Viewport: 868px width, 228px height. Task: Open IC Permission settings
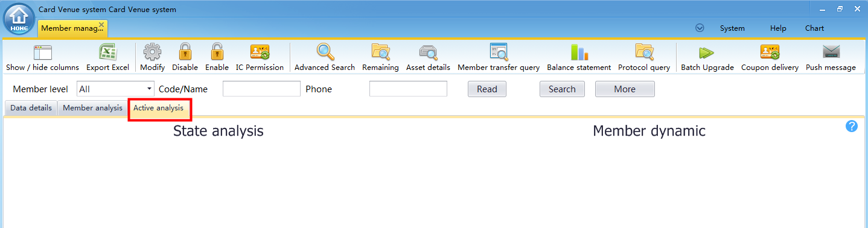click(260, 58)
